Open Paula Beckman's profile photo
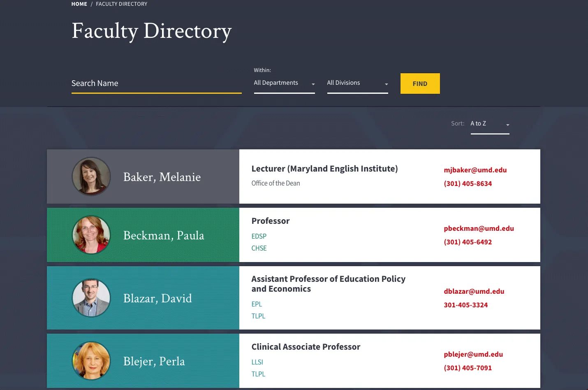Image resolution: width=588 pixels, height=390 pixels. (x=91, y=235)
